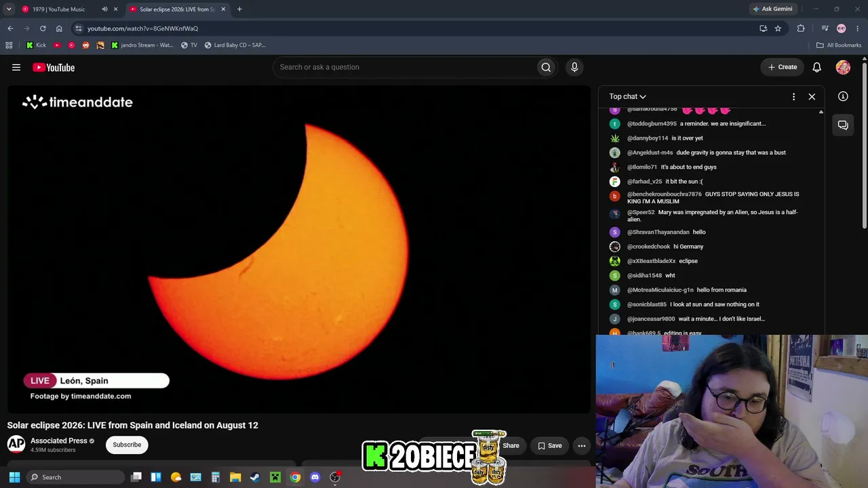Open the Reddit bookmark icon

[85, 45]
